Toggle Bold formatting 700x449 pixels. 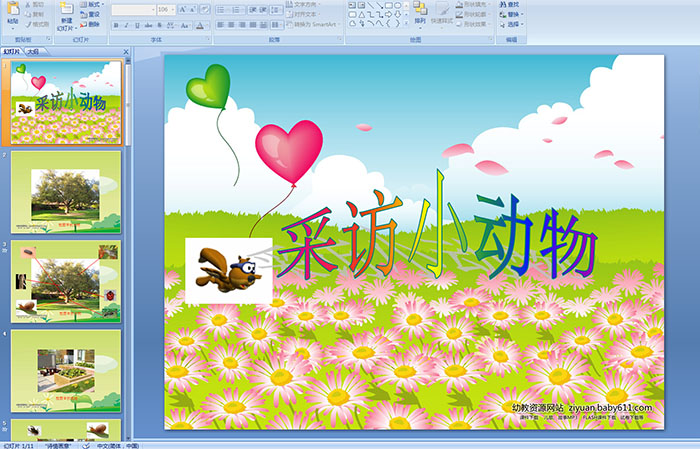pos(114,25)
